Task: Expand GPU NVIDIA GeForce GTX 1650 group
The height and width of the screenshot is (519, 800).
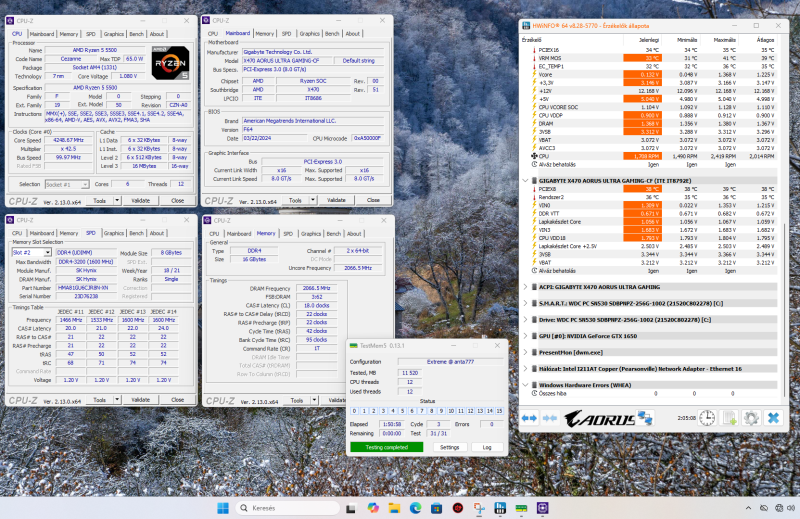Action: [525, 336]
